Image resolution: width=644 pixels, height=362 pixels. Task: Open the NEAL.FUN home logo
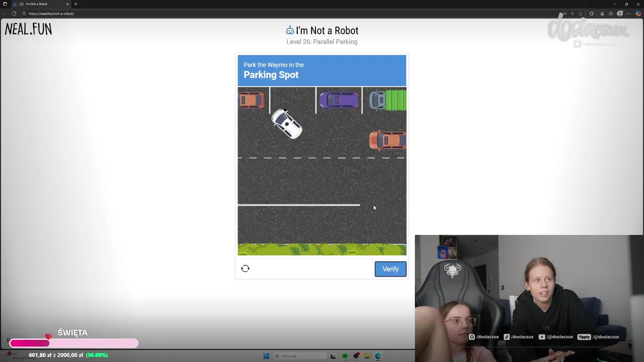tap(28, 30)
